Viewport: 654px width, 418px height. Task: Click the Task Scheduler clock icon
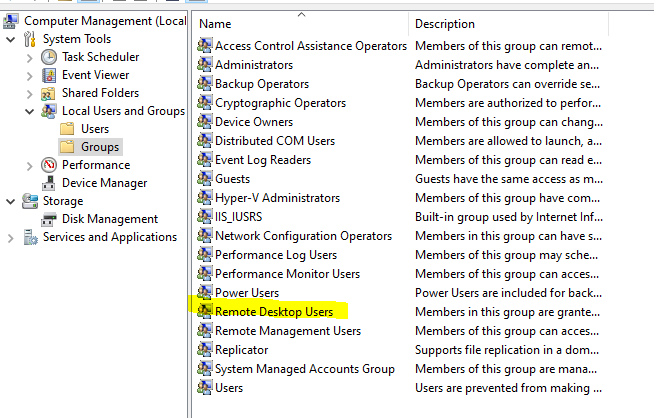(x=49, y=57)
